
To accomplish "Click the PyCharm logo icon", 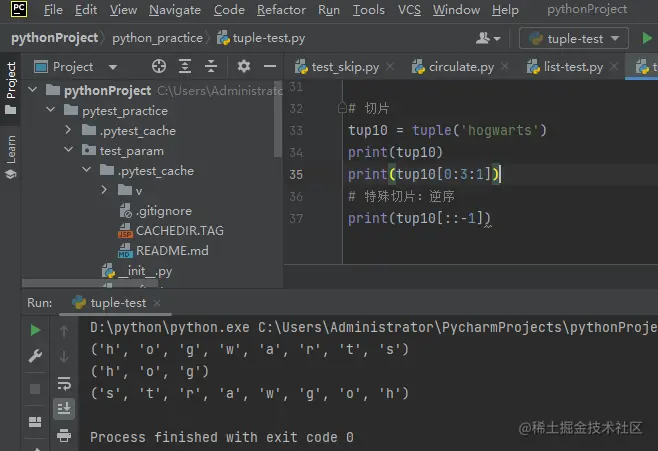I will click(x=19, y=9).
